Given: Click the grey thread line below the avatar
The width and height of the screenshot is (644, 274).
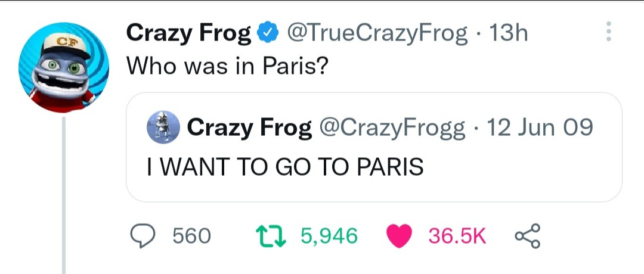Looking at the screenshot, I should pyautogui.click(x=63, y=197).
